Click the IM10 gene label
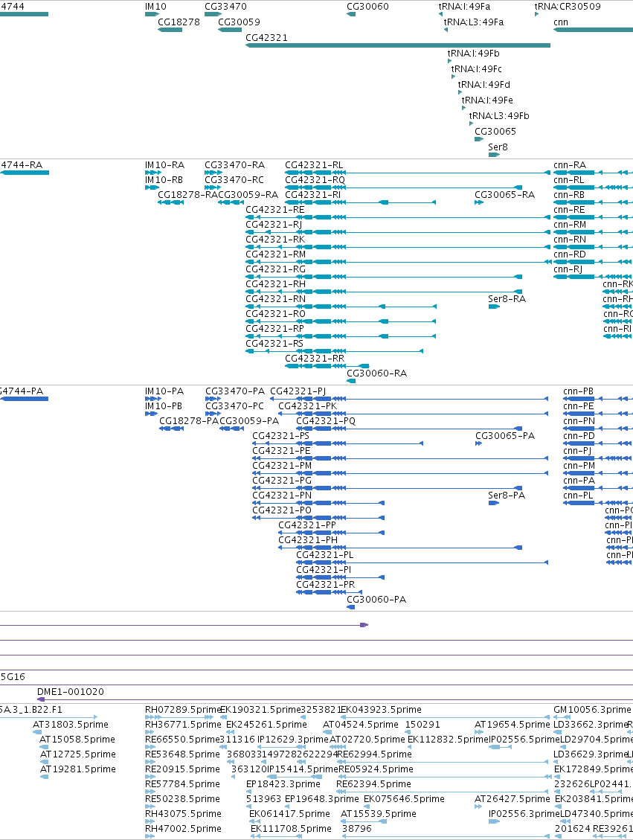Screen dimensions: 633x840 point(156,7)
